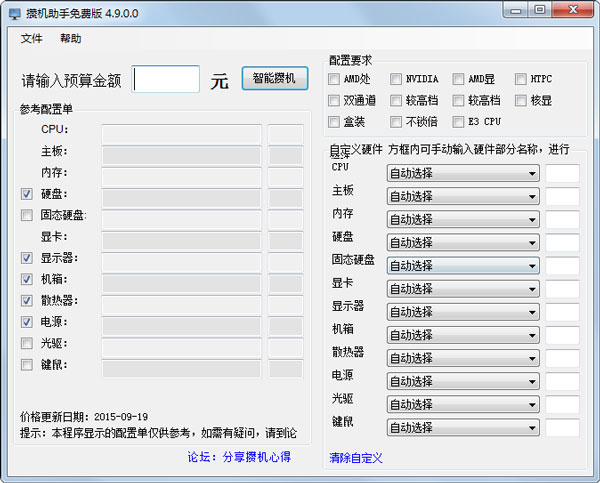Enable the NVIDIA checkbox
Image resolution: width=600 pixels, height=483 pixels.
tap(397, 79)
